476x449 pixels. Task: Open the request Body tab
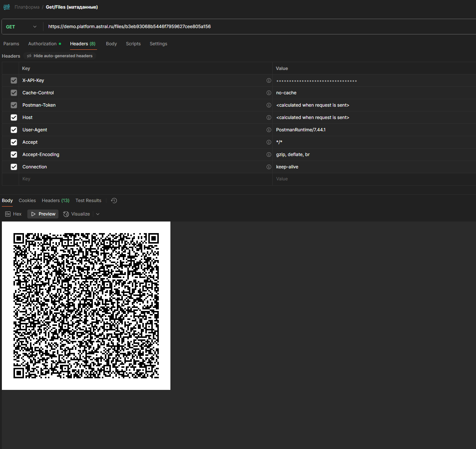[x=111, y=44]
